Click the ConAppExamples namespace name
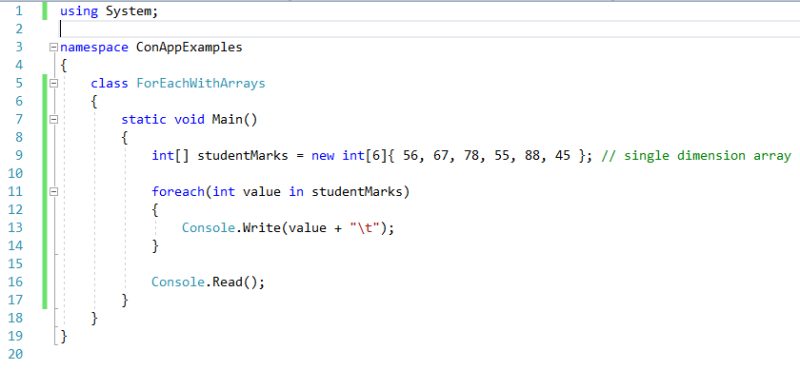Screen dimensions: 800x370 click(189, 47)
